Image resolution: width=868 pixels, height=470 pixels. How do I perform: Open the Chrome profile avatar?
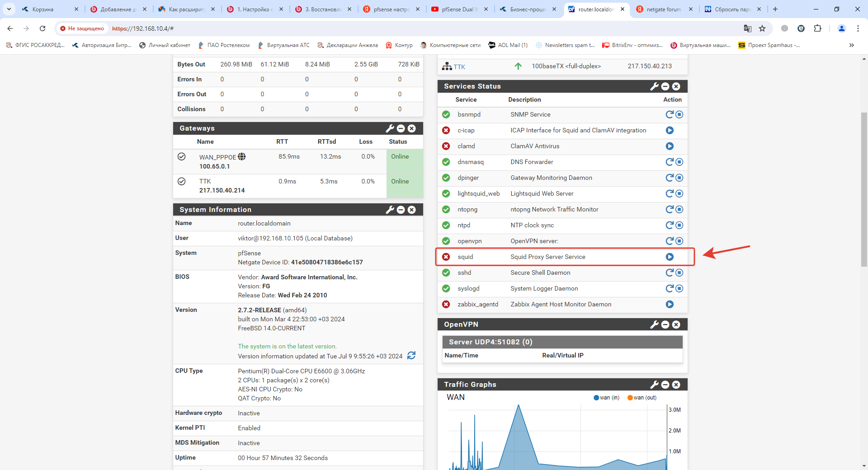point(842,28)
